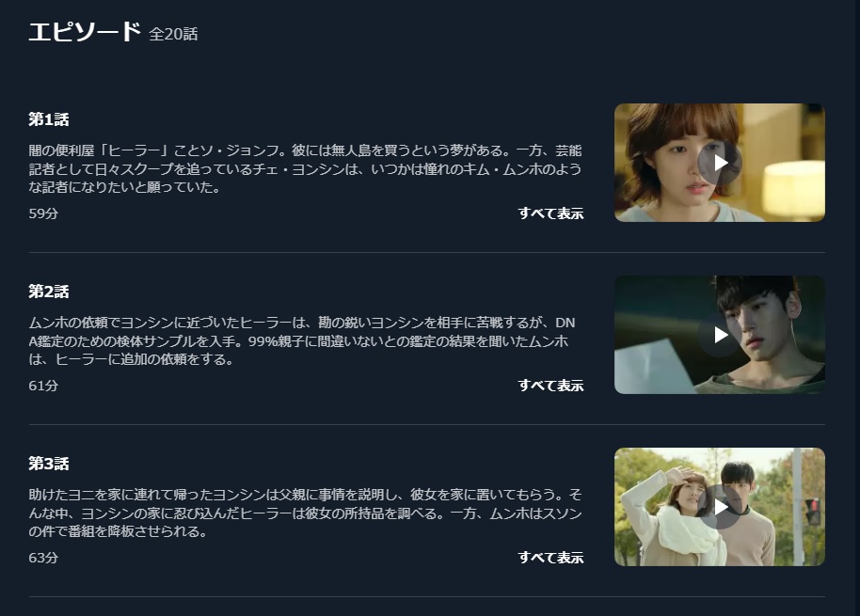This screenshot has height=616, width=860.
Task: Click the 第3話 episode heading
Action: click(49, 464)
